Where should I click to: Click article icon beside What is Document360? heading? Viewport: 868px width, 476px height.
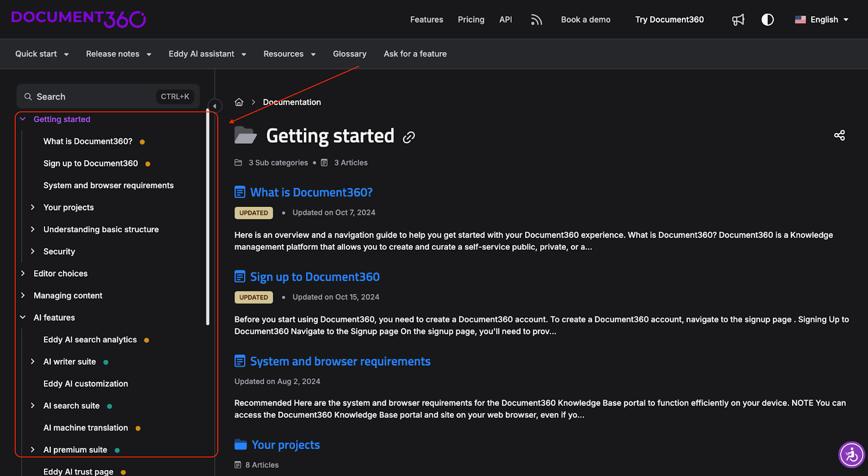[240, 192]
